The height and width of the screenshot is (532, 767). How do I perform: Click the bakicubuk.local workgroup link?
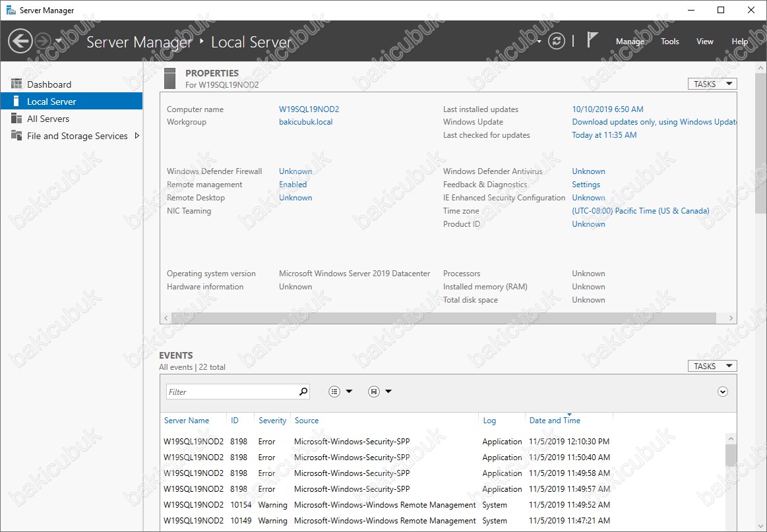[x=306, y=122]
